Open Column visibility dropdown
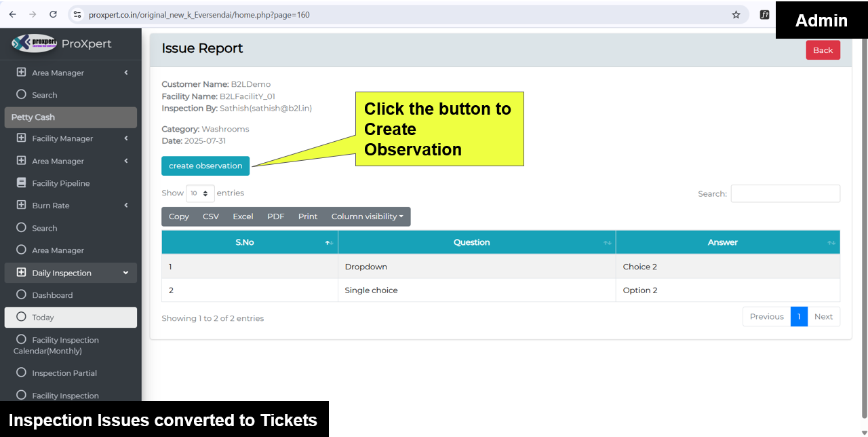 pos(367,216)
